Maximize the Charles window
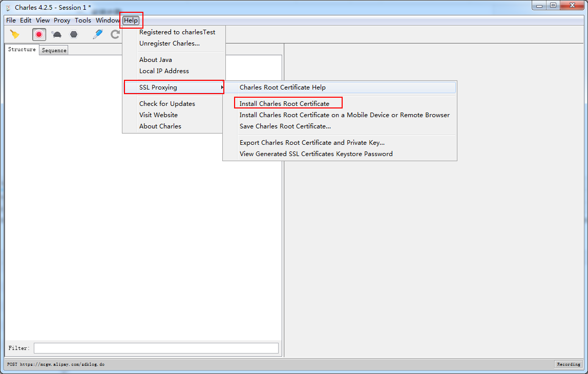588x374 pixels. pos(554,6)
